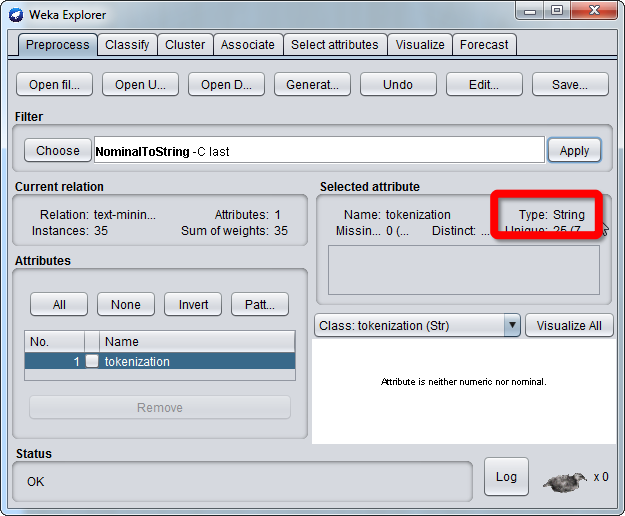
Task: Open the Forecast tab
Action: (x=484, y=45)
